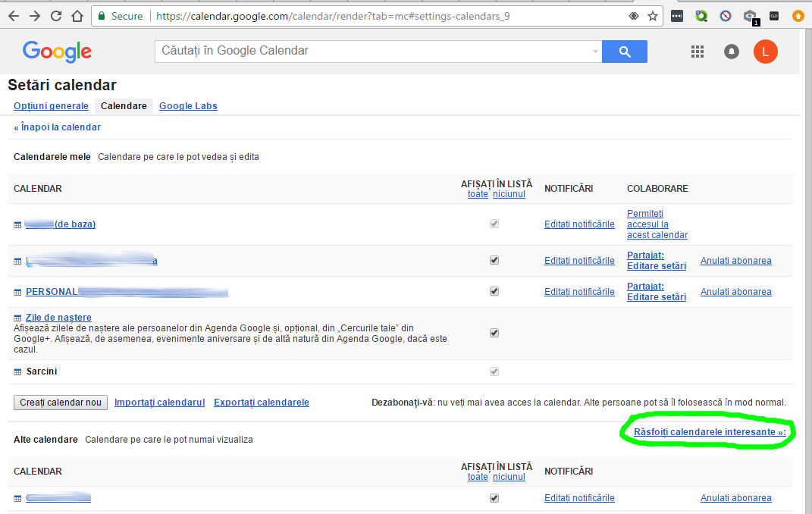Toggle the PERSONAL calendar list checkbox

tap(494, 291)
